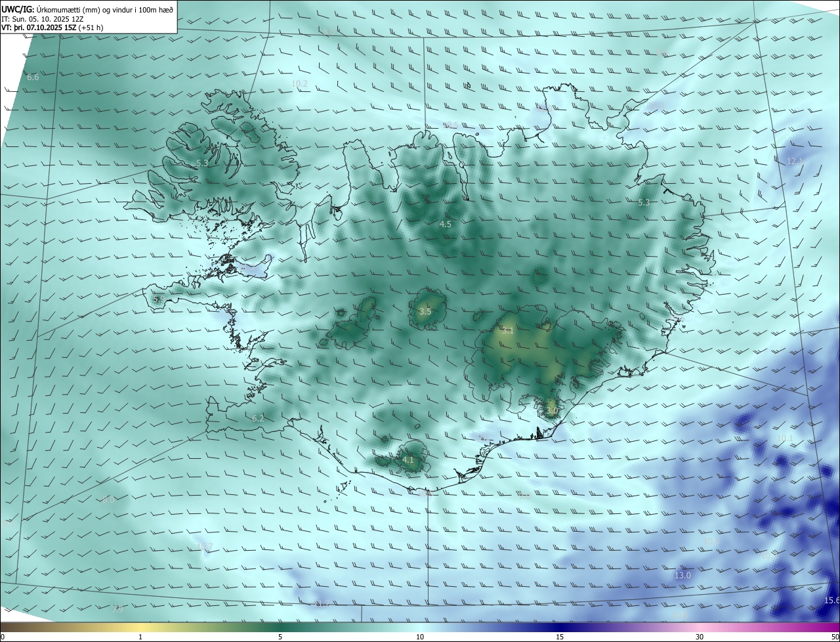Click the 6.2 value label on Reykjanes peninsula
This screenshot has width=840, height=642.
point(258,419)
